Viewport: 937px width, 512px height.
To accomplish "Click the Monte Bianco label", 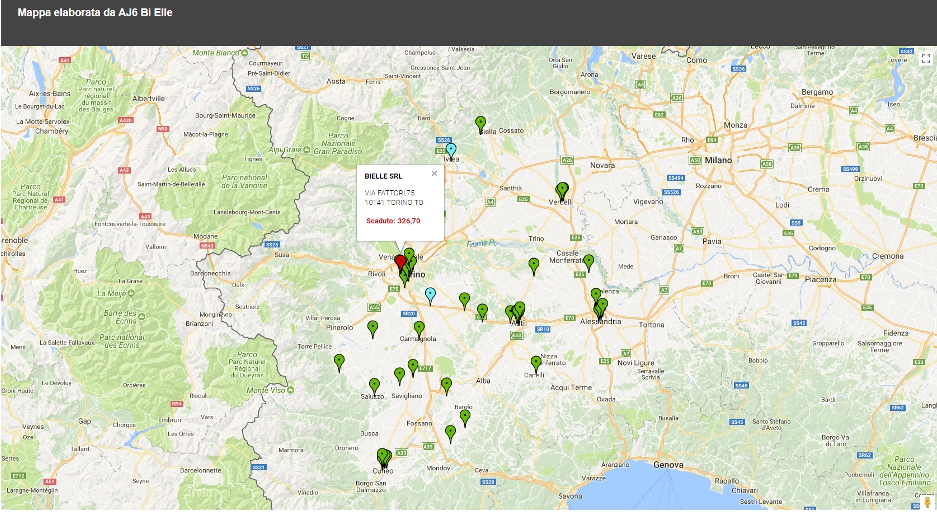I will pyautogui.click(x=216, y=53).
